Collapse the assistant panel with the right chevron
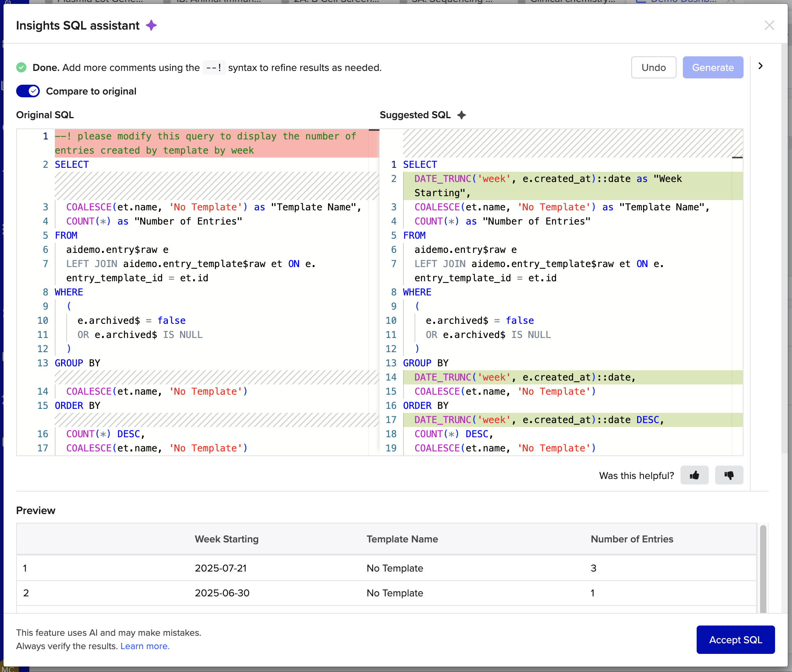Viewport: 792px width, 672px height. pos(761,66)
